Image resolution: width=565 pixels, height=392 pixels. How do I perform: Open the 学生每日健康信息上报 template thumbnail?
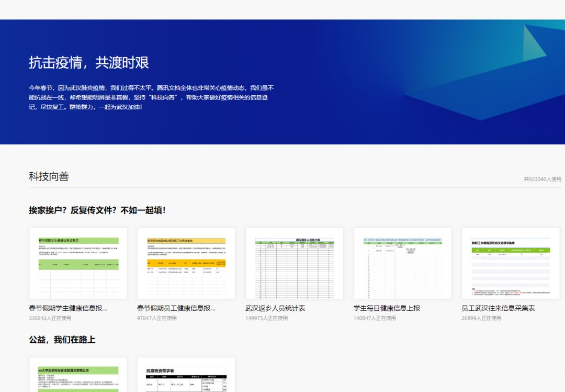[x=402, y=263]
